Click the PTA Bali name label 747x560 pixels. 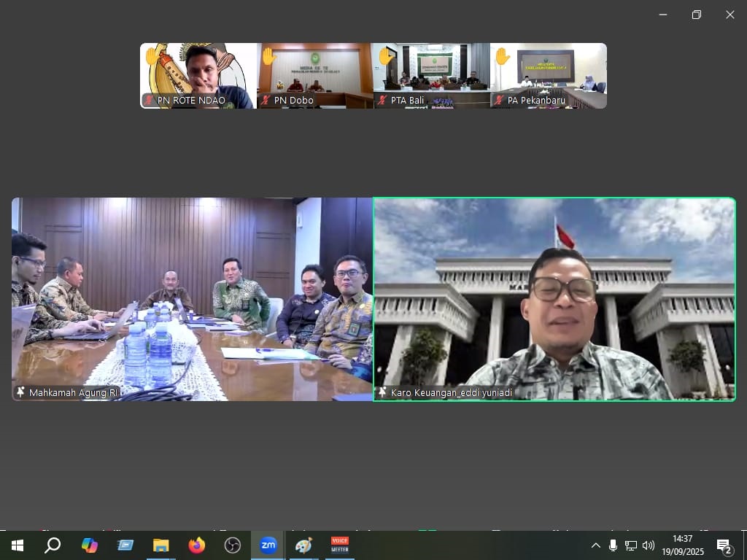pyautogui.click(x=407, y=101)
